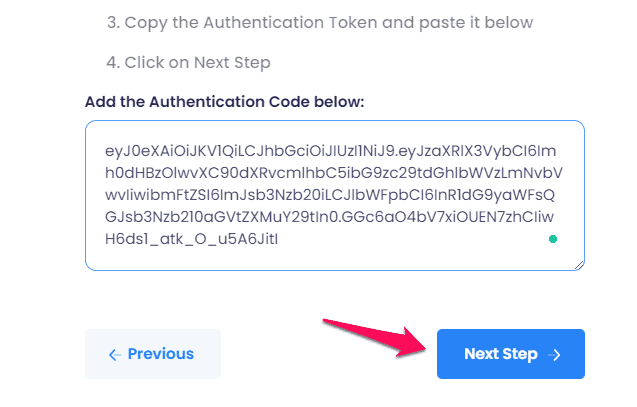Place cursor in token line starting 'wvIiwibmFtZSI6'

tap(330, 196)
